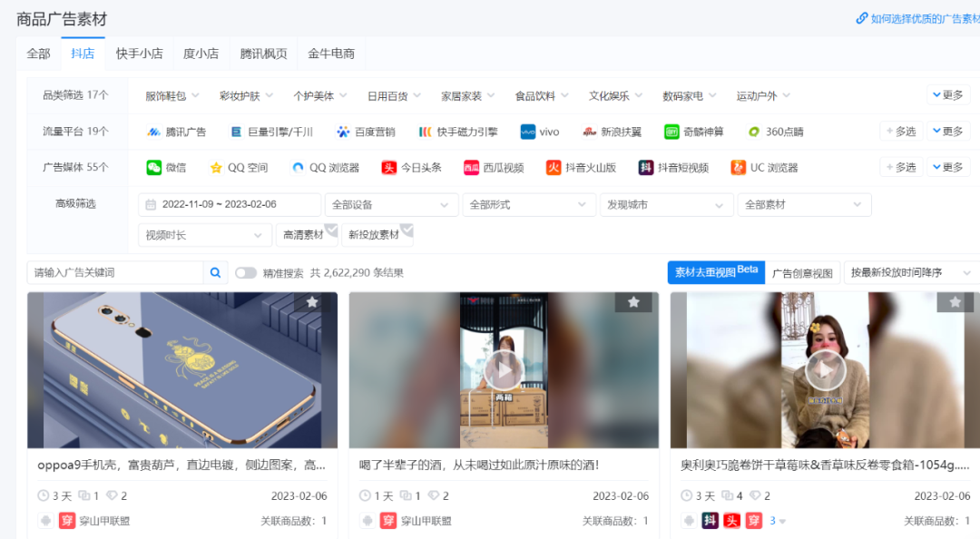Toggle the 精准搜索 switch
This screenshot has width=980, height=539.
tap(246, 272)
